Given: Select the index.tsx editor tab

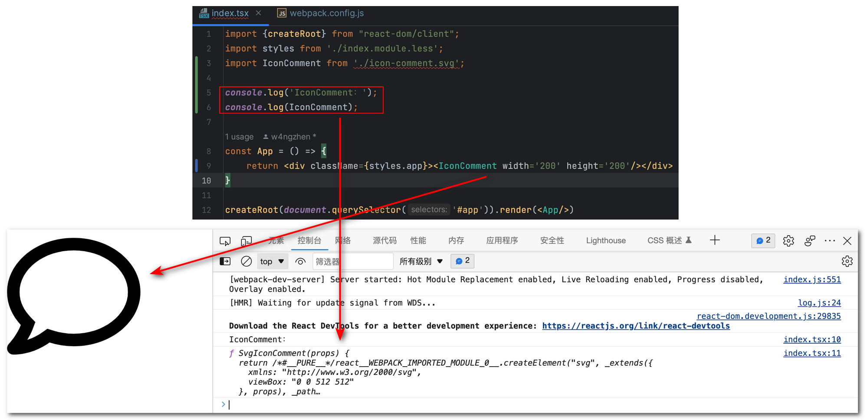Looking at the screenshot, I should click(x=230, y=13).
